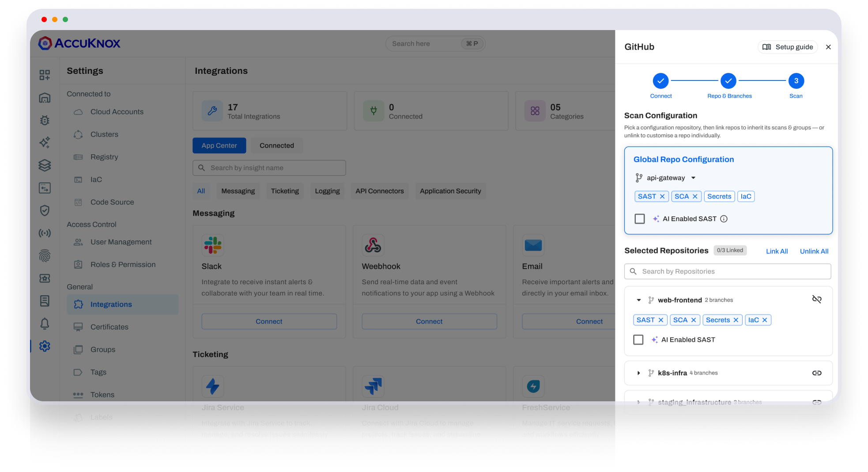The height and width of the screenshot is (472, 868).
Task: Click Connect on the Webhook card
Action: pyautogui.click(x=429, y=321)
